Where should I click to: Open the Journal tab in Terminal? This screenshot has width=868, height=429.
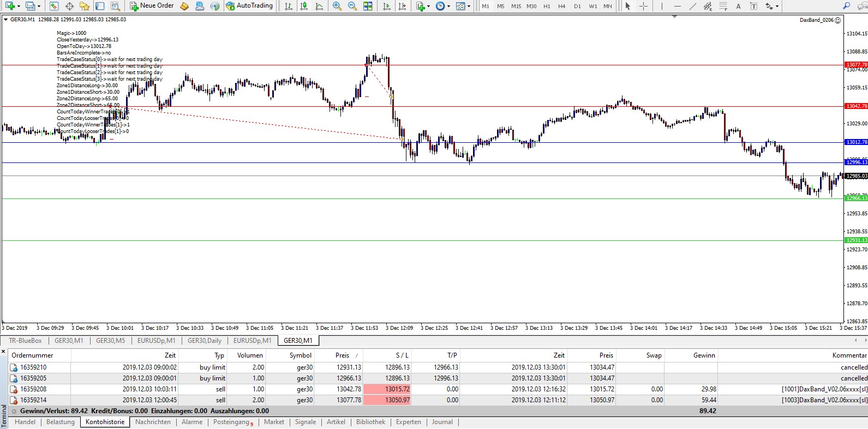pyautogui.click(x=442, y=422)
